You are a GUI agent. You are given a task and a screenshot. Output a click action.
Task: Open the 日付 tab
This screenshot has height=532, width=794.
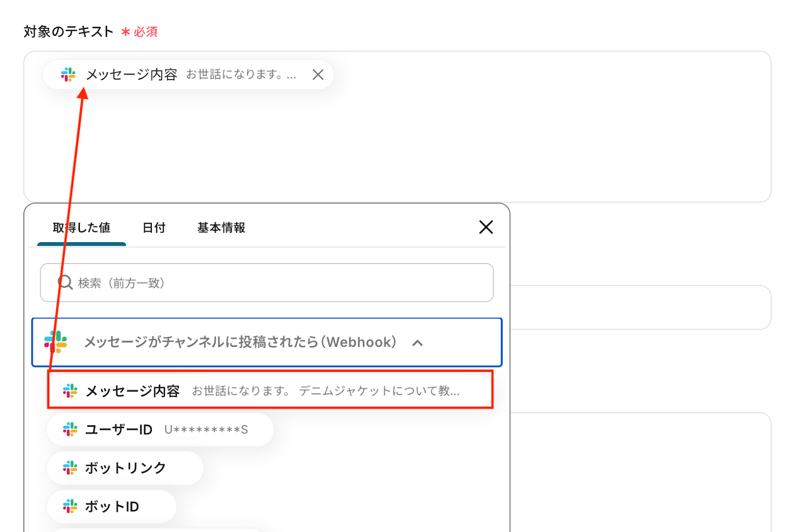point(154,228)
